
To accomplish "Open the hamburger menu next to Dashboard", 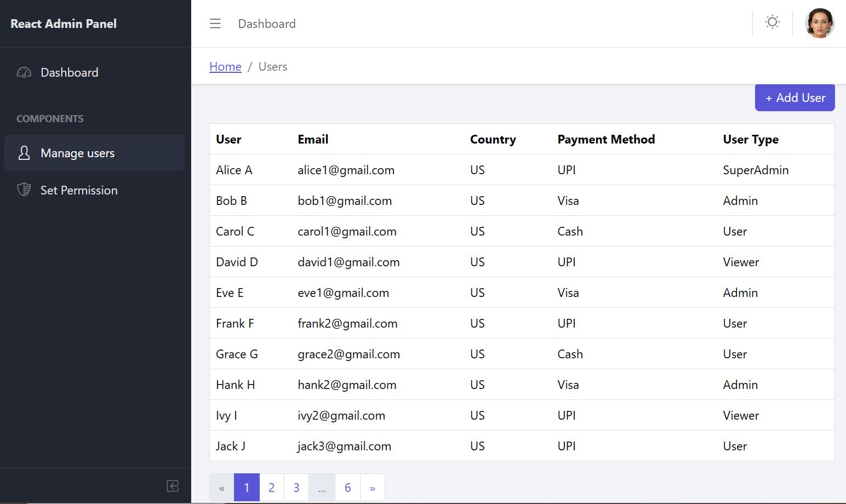I will click(x=215, y=24).
